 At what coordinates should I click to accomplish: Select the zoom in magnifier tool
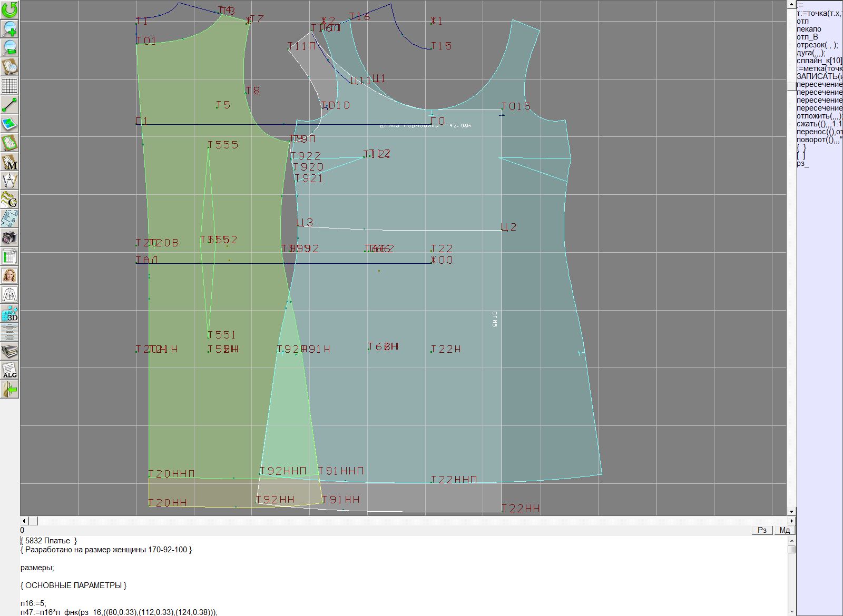tap(9, 28)
